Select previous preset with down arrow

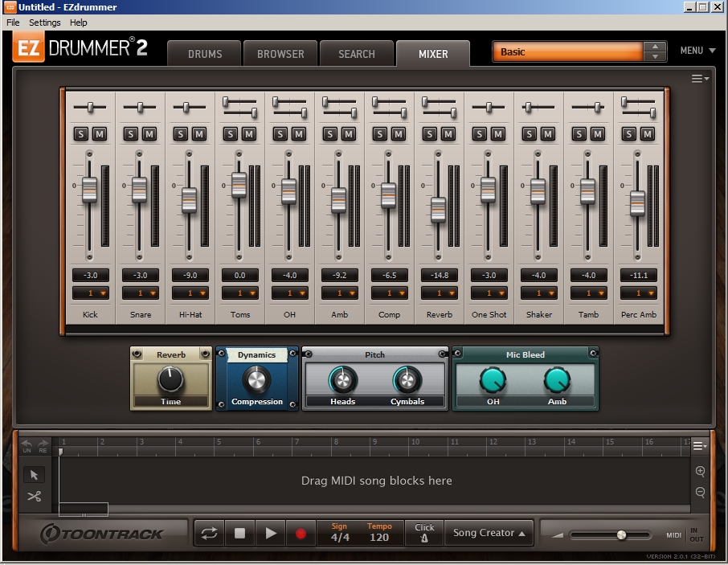655,56
